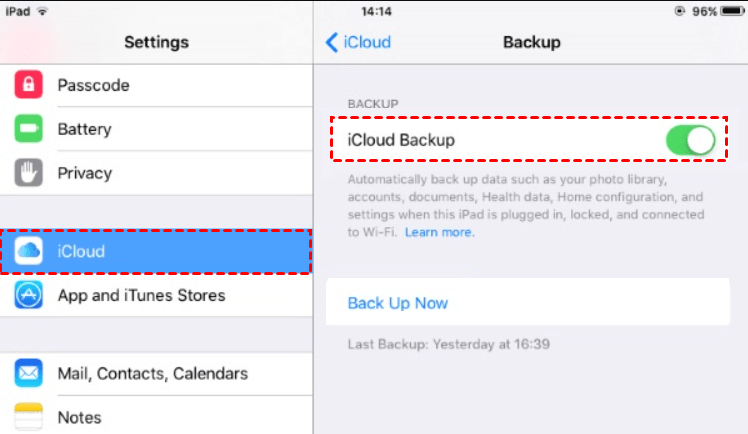Click the Privacy hand icon
Image resolution: width=748 pixels, height=434 pixels.
point(28,173)
